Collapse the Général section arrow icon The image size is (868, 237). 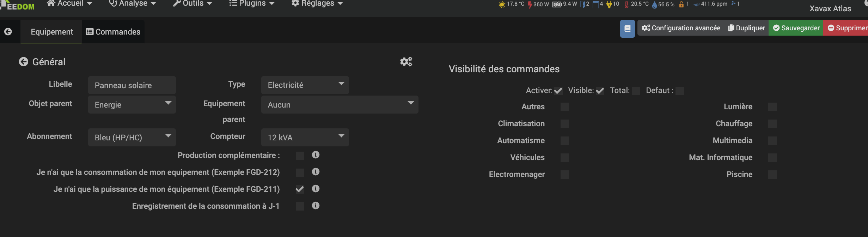click(23, 62)
